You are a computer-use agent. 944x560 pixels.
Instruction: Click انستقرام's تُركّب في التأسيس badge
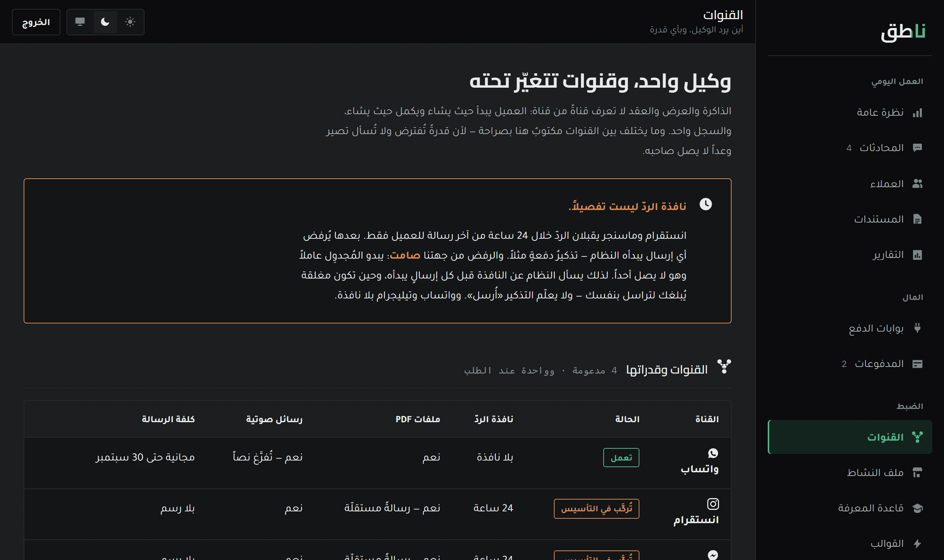pos(597,509)
